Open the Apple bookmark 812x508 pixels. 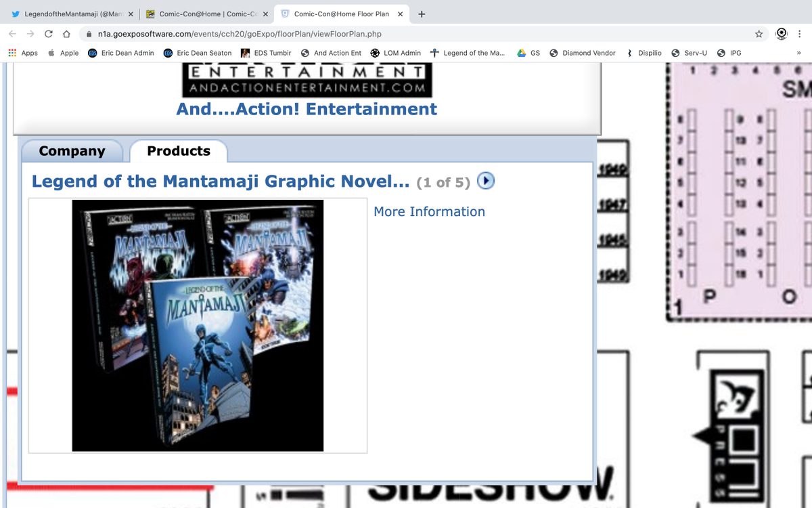(x=64, y=53)
